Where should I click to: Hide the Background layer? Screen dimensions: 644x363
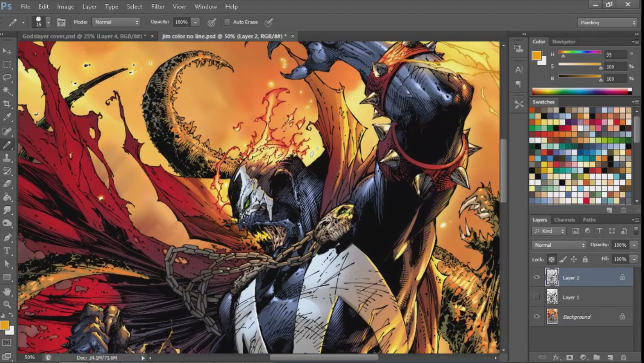pos(537,317)
